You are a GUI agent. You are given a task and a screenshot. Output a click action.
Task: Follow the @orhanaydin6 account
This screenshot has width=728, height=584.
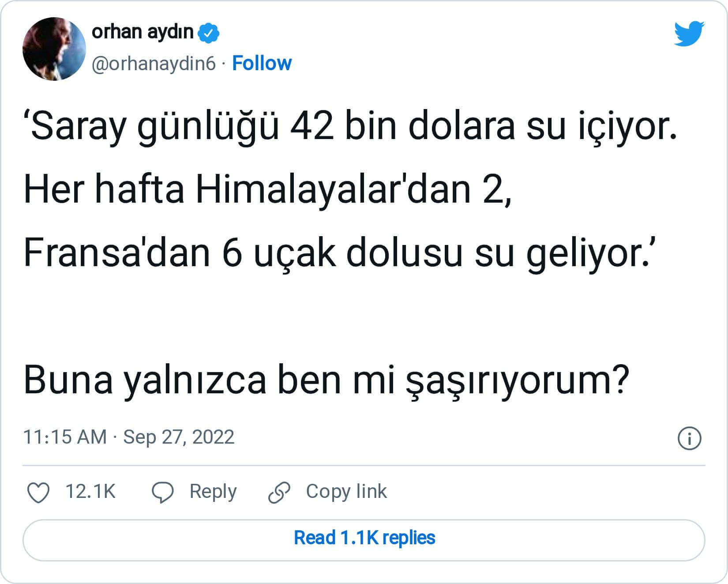[262, 64]
